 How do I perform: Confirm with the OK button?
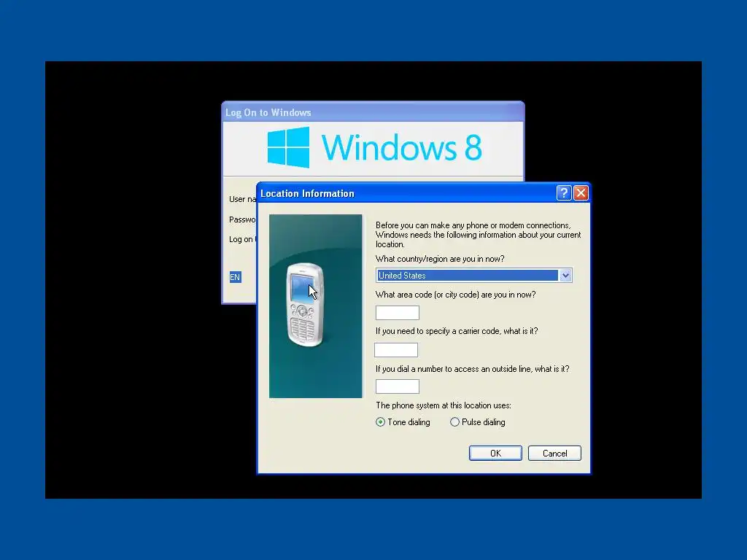pyautogui.click(x=495, y=454)
